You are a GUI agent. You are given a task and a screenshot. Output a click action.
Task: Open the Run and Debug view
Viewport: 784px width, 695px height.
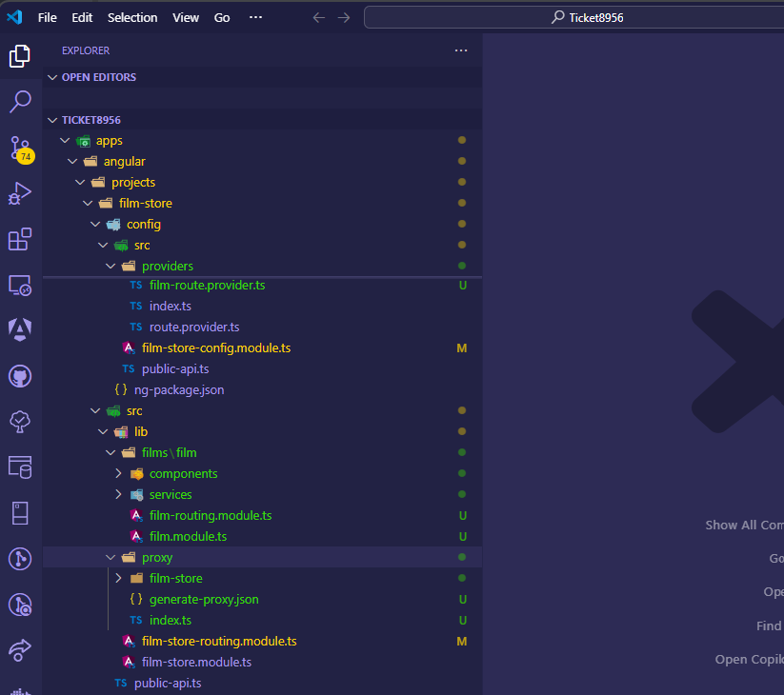20,193
